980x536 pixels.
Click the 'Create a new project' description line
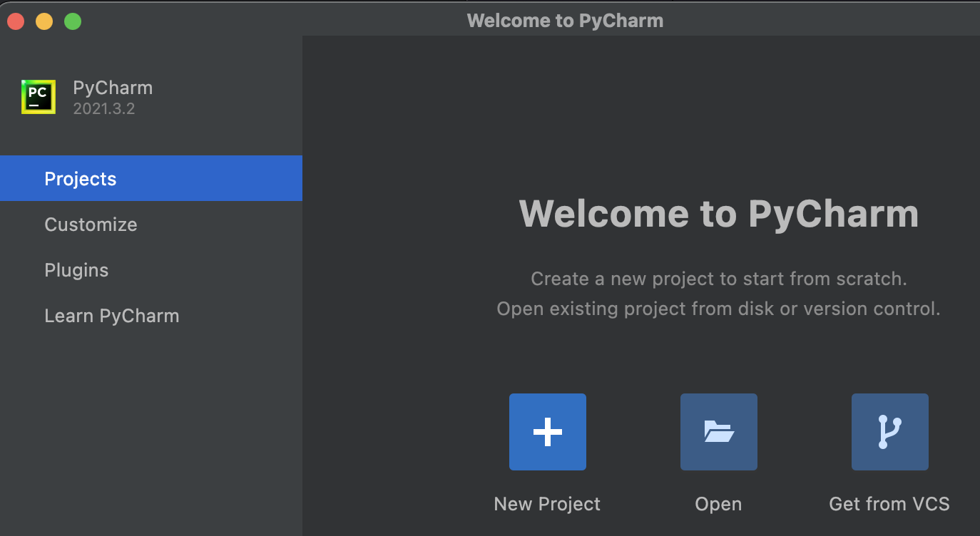[x=719, y=279]
